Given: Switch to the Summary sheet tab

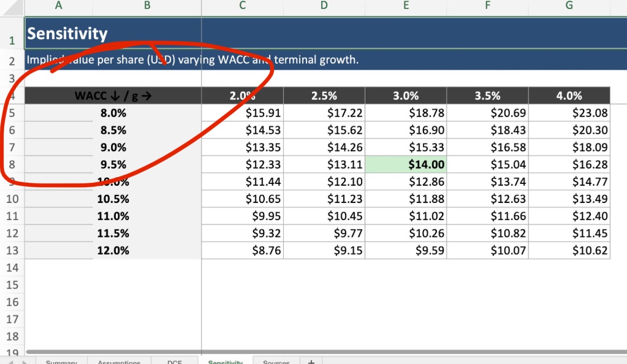Looking at the screenshot, I should click(61, 361).
